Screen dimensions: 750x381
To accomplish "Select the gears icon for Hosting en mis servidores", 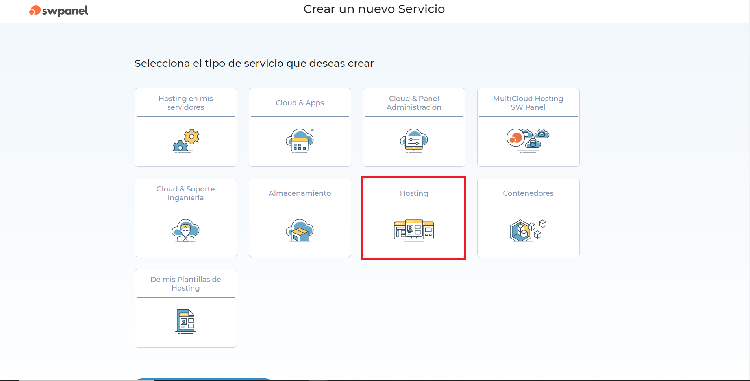I will point(186,141).
